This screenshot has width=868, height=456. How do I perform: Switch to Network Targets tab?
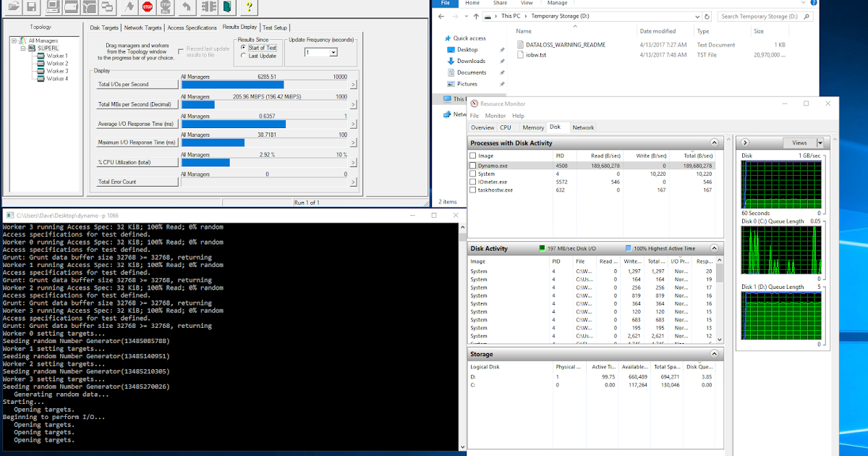[x=143, y=28]
